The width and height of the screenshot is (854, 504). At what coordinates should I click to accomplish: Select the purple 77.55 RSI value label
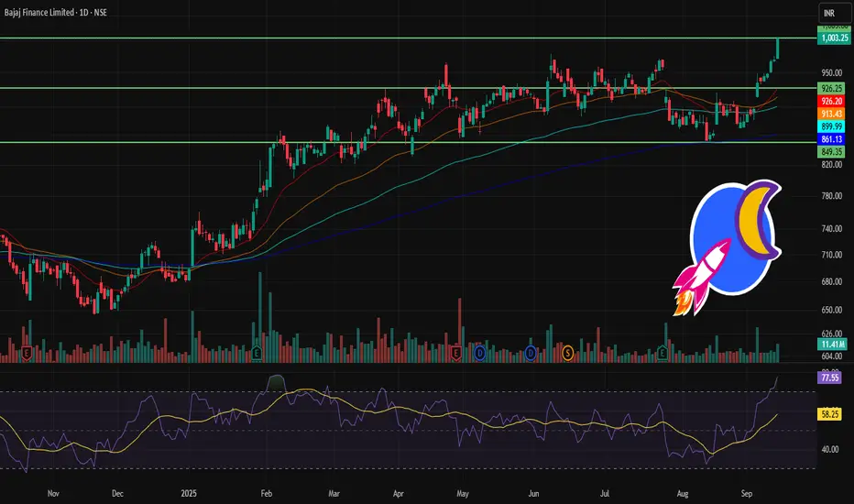click(x=829, y=378)
